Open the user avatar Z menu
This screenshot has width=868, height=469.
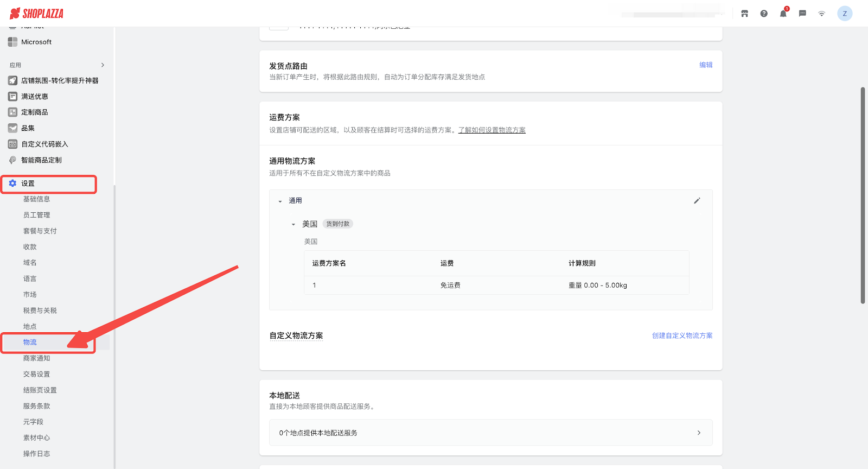pyautogui.click(x=844, y=14)
